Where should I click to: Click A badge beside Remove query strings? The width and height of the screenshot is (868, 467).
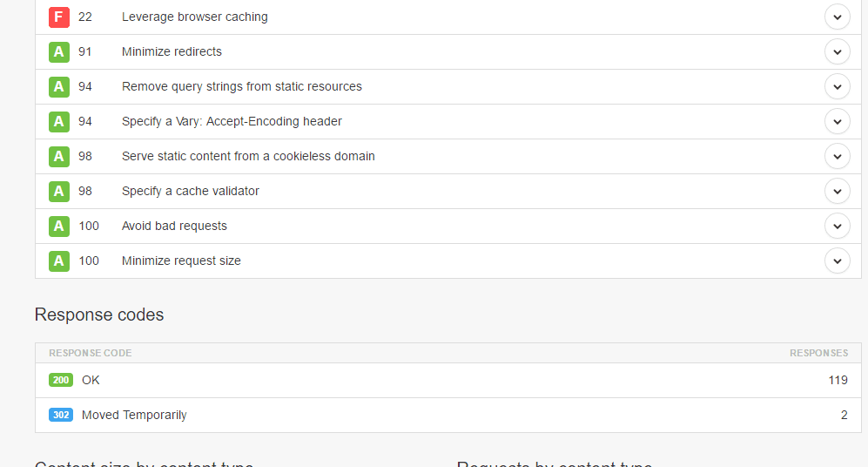point(58,86)
